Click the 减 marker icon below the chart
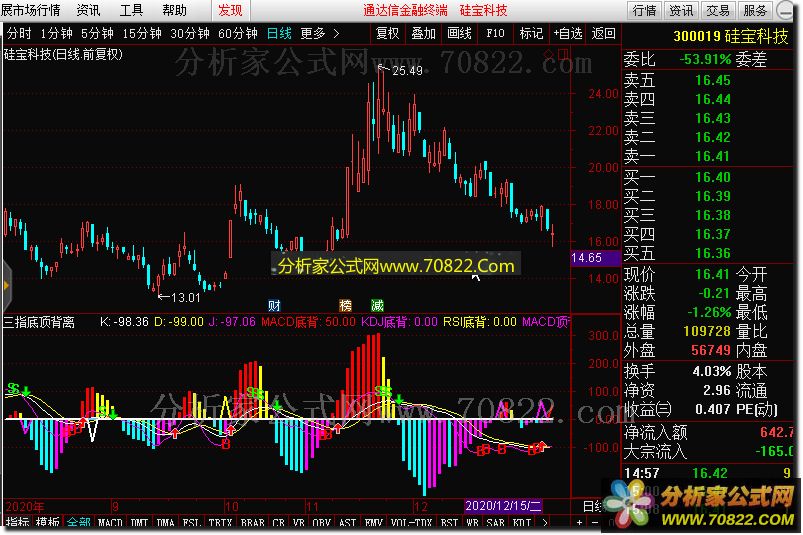 [x=377, y=306]
